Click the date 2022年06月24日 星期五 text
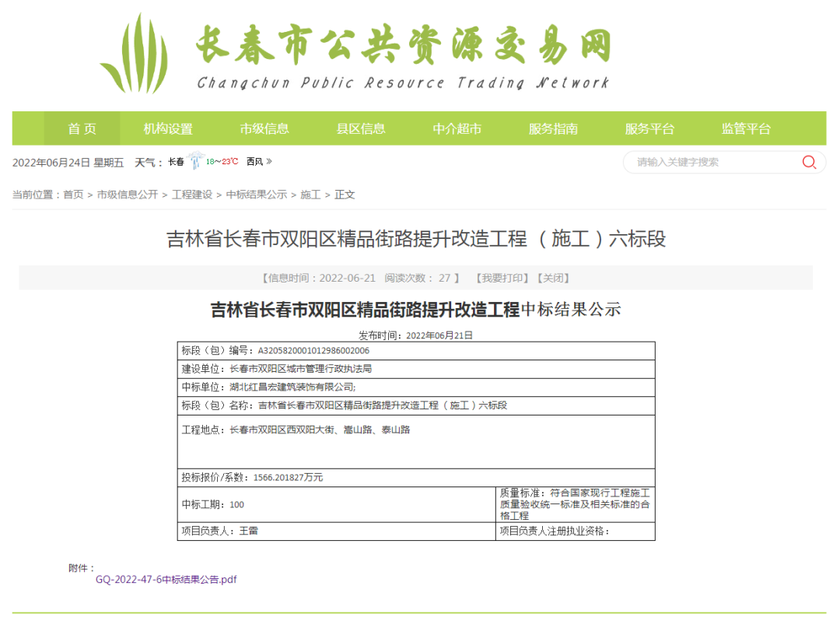Image resolution: width=840 pixels, height=621 pixels. click(68, 163)
